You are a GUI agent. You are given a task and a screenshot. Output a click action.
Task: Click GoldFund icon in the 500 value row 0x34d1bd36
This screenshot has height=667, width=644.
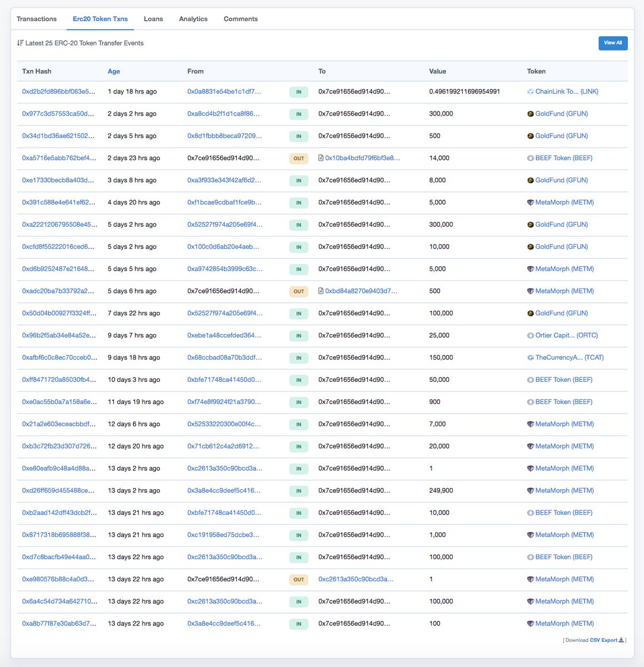pos(531,136)
